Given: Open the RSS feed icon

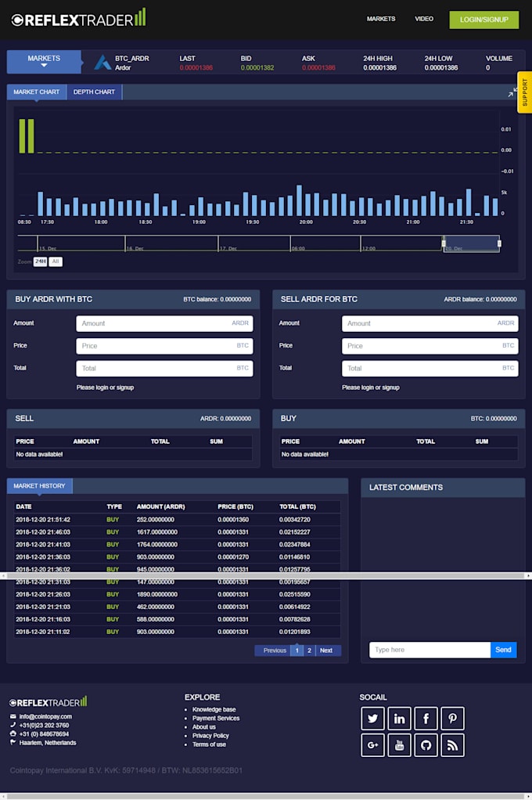Looking at the screenshot, I should (x=452, y=745).
